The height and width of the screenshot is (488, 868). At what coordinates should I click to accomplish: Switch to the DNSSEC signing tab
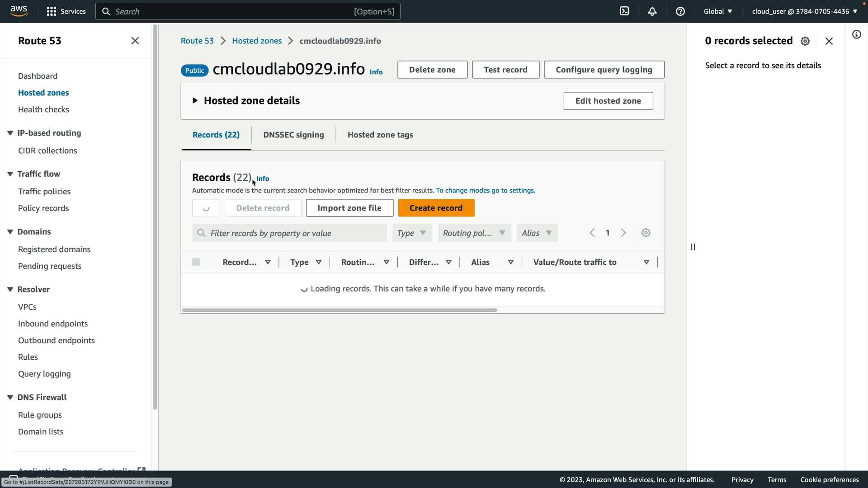click(x=293, y=135)
